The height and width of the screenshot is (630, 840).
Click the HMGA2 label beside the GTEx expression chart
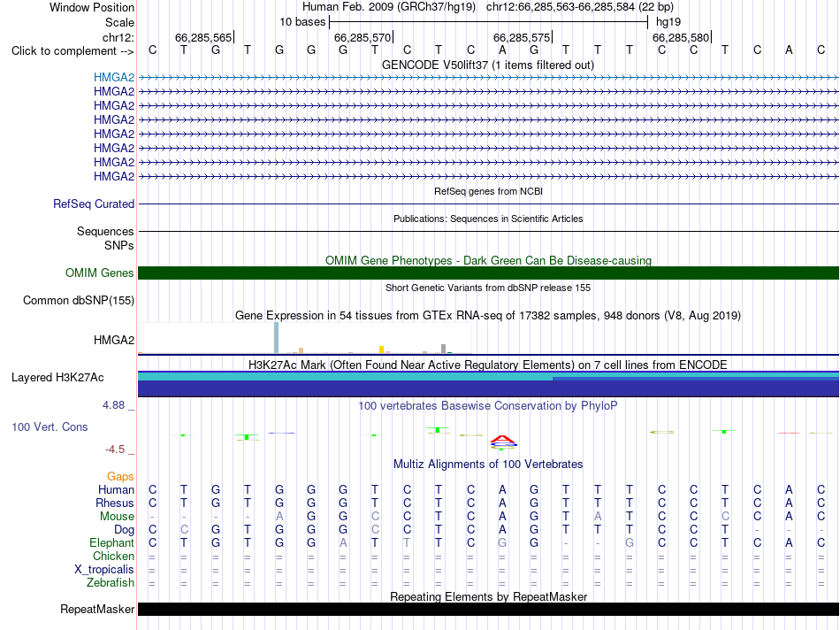[113, 340]
